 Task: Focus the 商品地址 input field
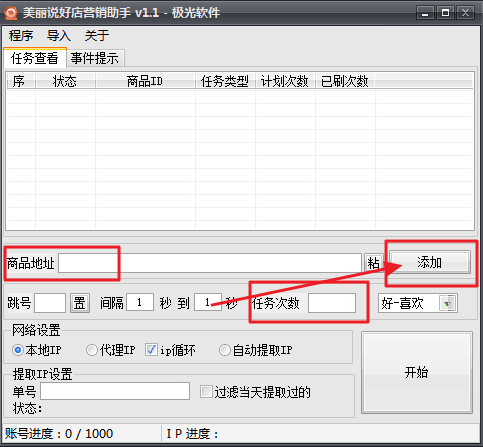tap(210, 263)
